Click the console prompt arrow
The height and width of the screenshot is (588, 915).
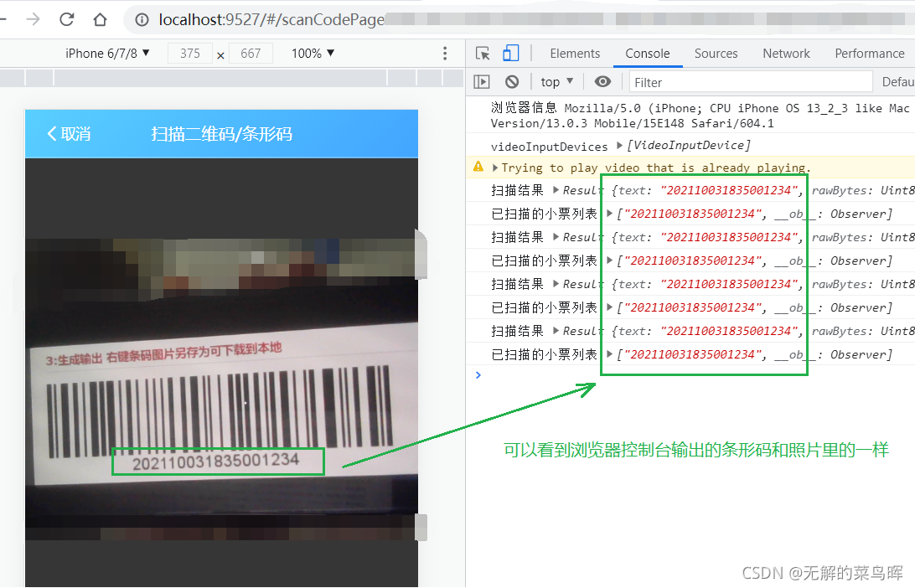click(x=478, y=375)
